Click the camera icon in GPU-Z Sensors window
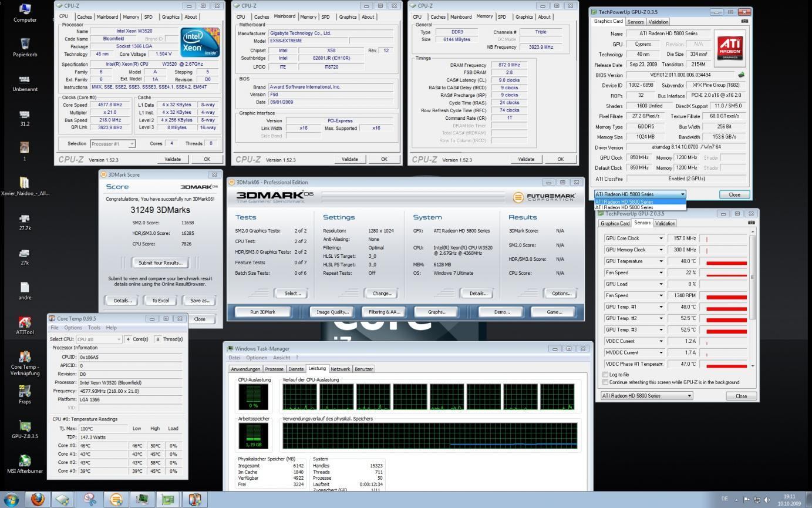This screenshot has width=812, height=508. 751,223
